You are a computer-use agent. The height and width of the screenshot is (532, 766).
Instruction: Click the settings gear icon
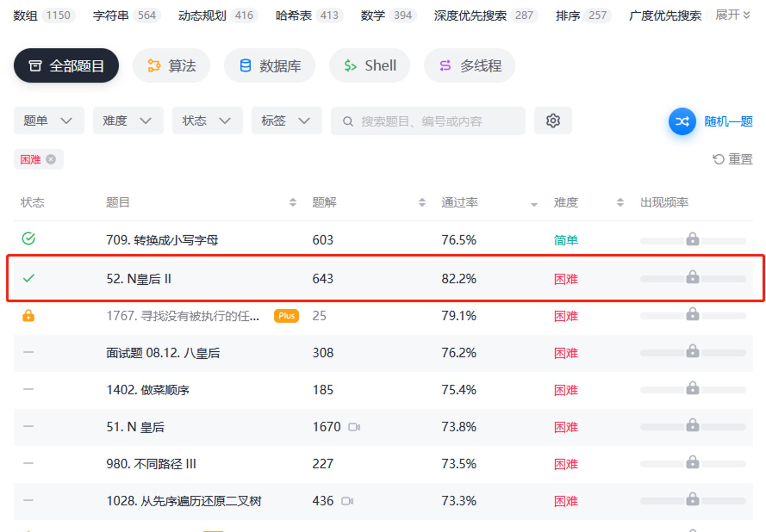(x=553, y=121)
